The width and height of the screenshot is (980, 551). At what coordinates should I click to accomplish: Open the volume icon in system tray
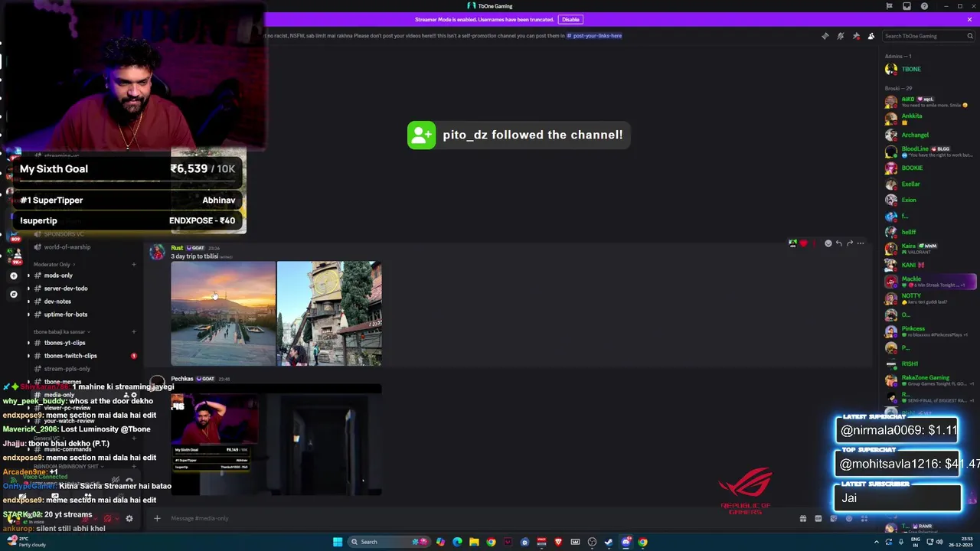939,542
